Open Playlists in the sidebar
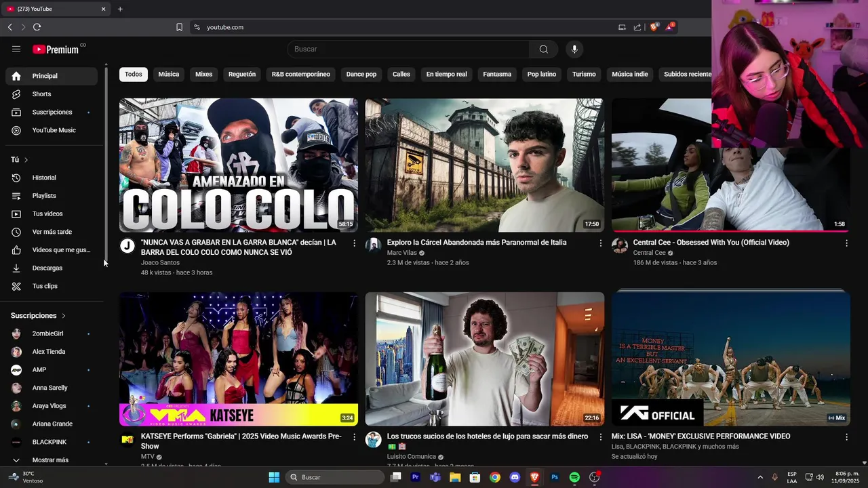The width and height of the screenshot is (868, 488). point(52,196)
